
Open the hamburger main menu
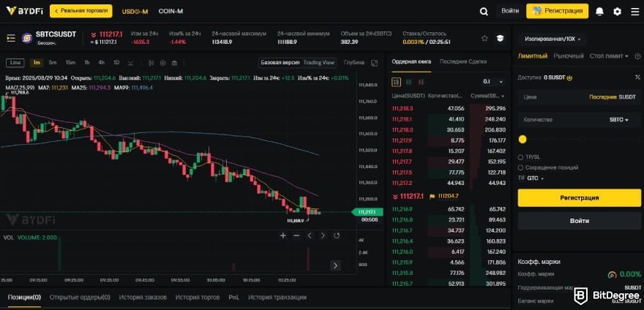click(x=635, y=12)
